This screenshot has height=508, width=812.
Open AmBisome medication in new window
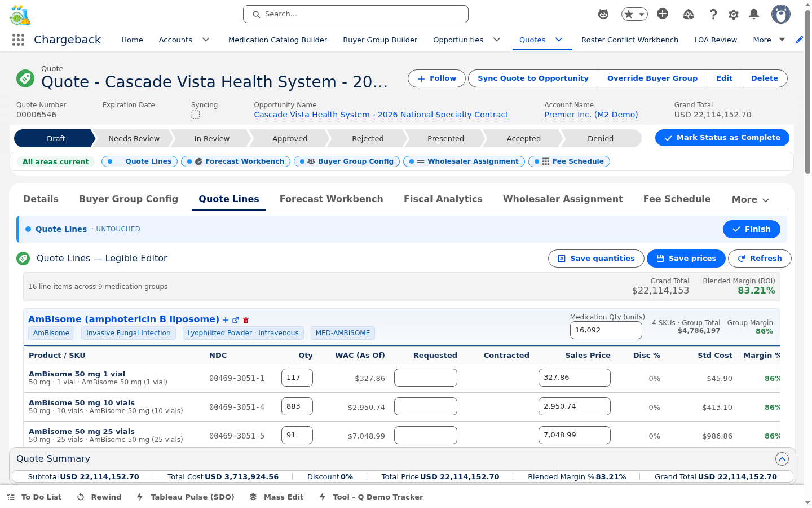click(236, 320)
